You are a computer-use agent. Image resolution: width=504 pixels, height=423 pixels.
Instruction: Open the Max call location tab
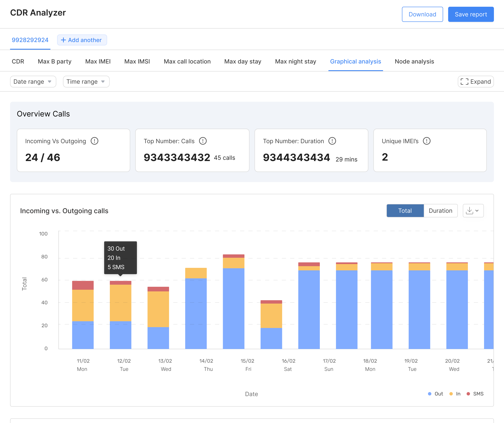[x=187, y=61]
